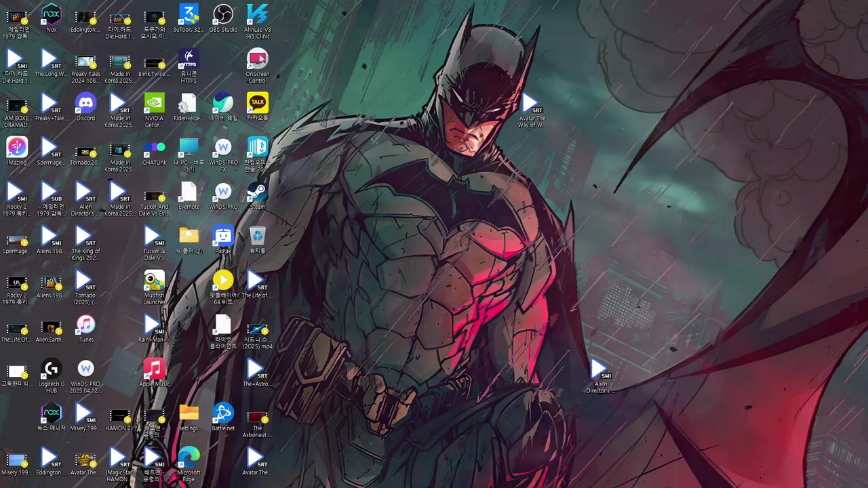Viewport: 868px width, 488px height.
Task: Select the 내 PC - 바로 가기 shortcut
Action: click(x=189, y=154)
